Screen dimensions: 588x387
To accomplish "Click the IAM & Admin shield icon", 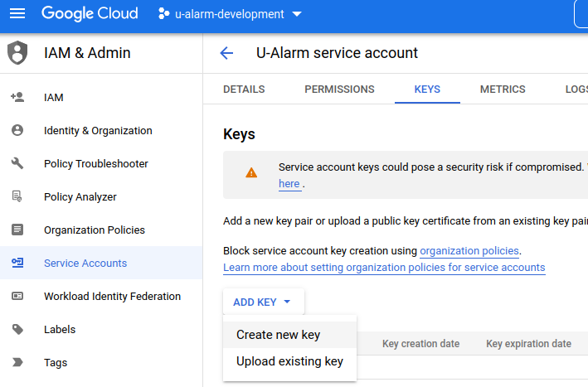I will coord(17,53).
